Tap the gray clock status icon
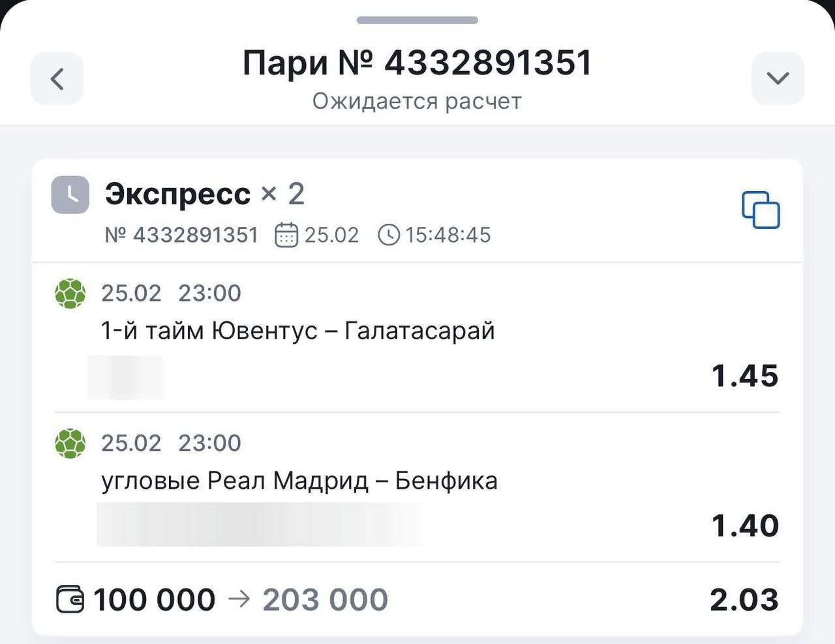 (x=70, y=194)
